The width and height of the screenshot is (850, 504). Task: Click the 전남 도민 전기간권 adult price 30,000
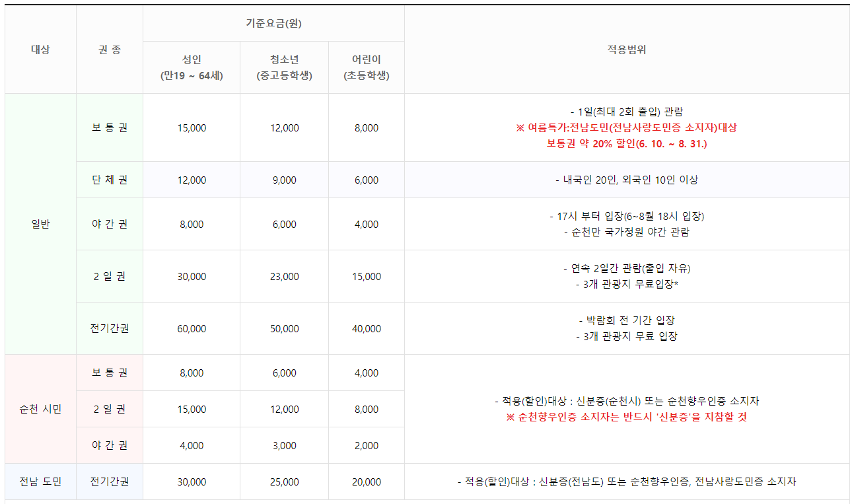click(192, 482)
